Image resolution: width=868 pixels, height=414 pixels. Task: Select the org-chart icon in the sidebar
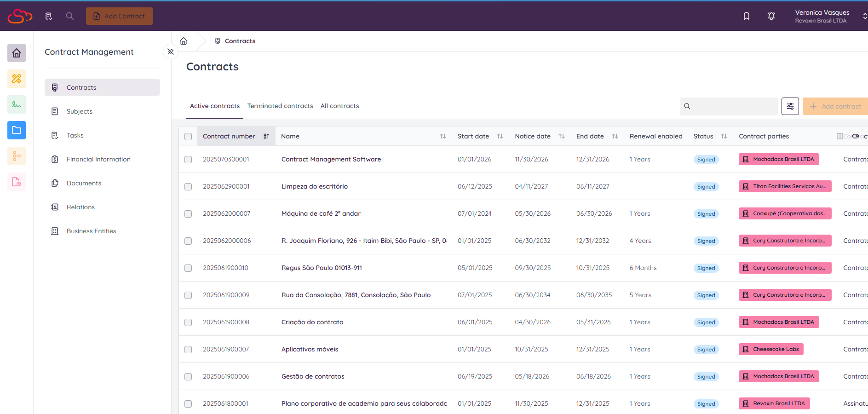(x=16, y=156)
